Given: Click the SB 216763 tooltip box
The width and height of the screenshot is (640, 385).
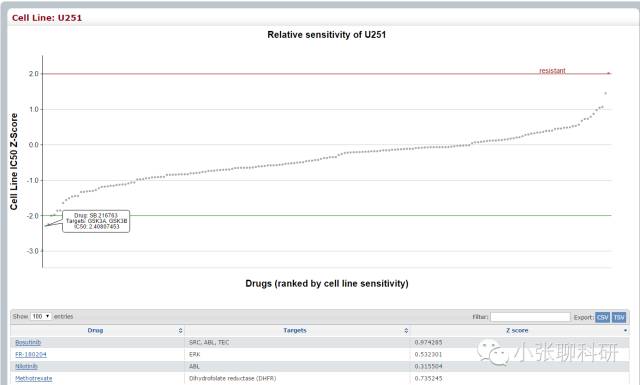Looking at the screenshot, I should pos(96,221).
